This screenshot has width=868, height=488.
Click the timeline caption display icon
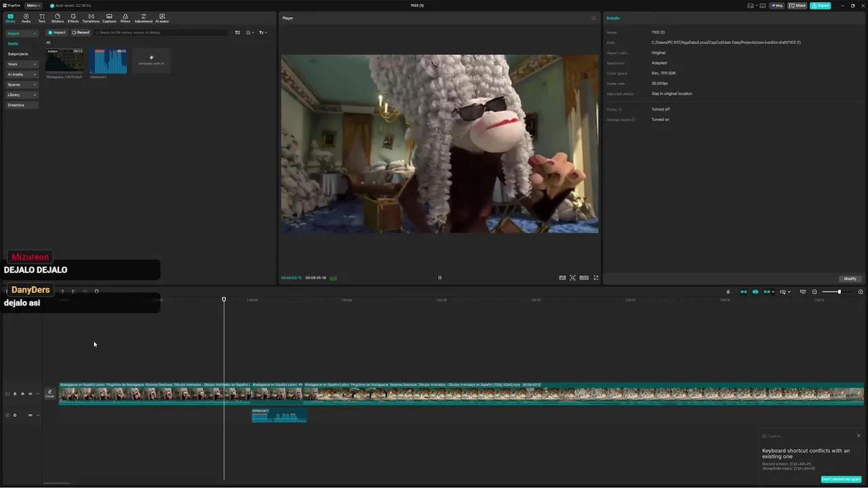[803, 292]
